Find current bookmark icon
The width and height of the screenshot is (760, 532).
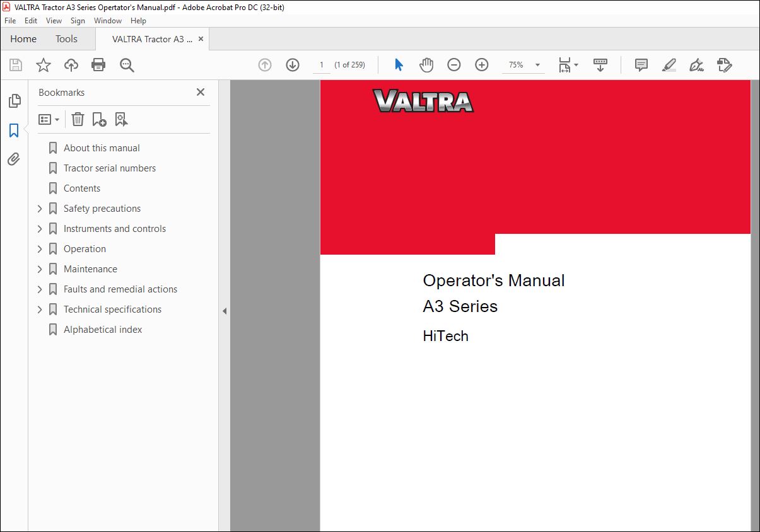121,119
